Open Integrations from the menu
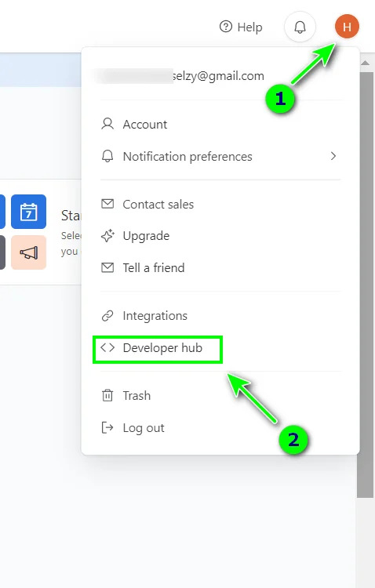 (220, 316)
